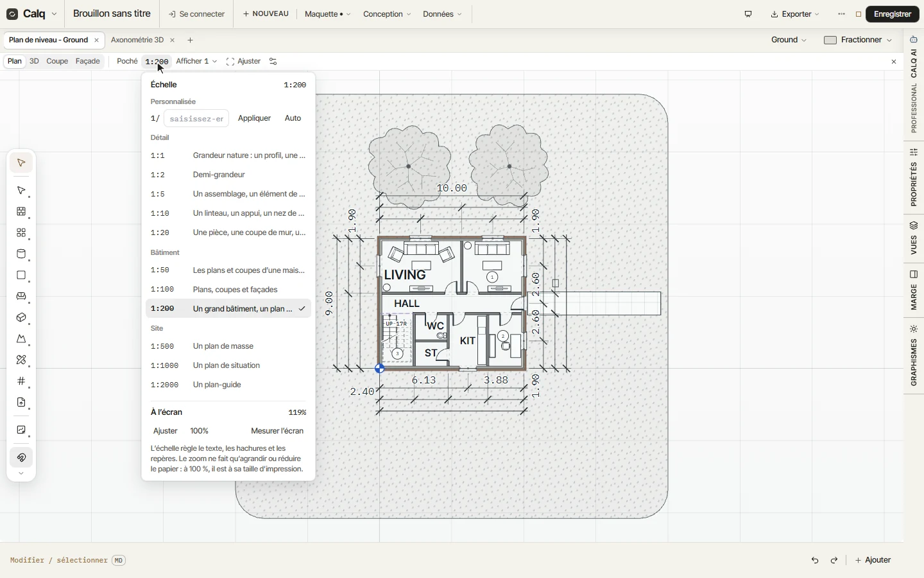Screen dimensions: 924x578
Task: Choose the 1:100 Plans, coupes et façades scale
Action: click(x=228, y=290)
